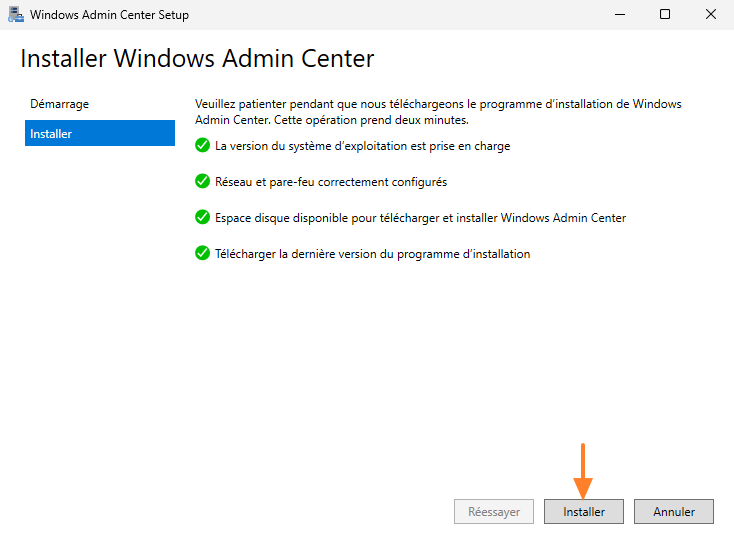This screenshot has height=541, width=734.
Task: Click the 'Installer Windows Admin Center' heading
Action: coord(197,58)
